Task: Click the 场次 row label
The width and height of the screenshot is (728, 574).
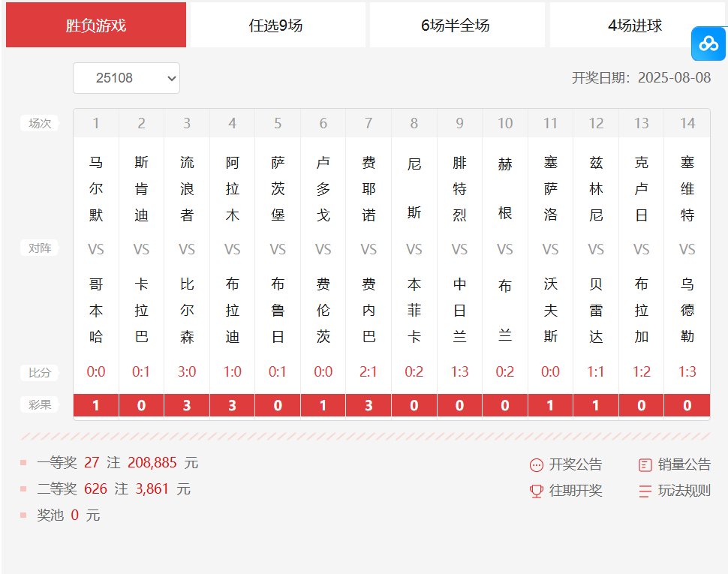Action: [x=40, y=124]
